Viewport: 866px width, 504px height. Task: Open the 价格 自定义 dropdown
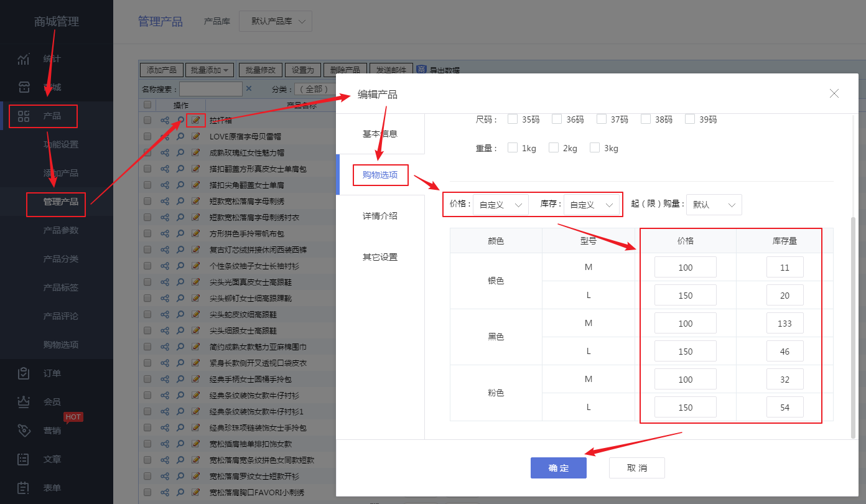501,204
